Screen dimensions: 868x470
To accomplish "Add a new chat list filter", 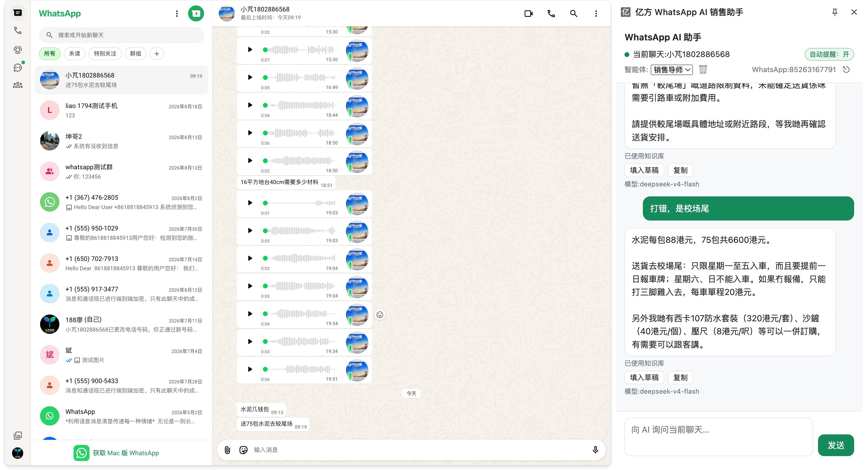I will pos(157,54).
